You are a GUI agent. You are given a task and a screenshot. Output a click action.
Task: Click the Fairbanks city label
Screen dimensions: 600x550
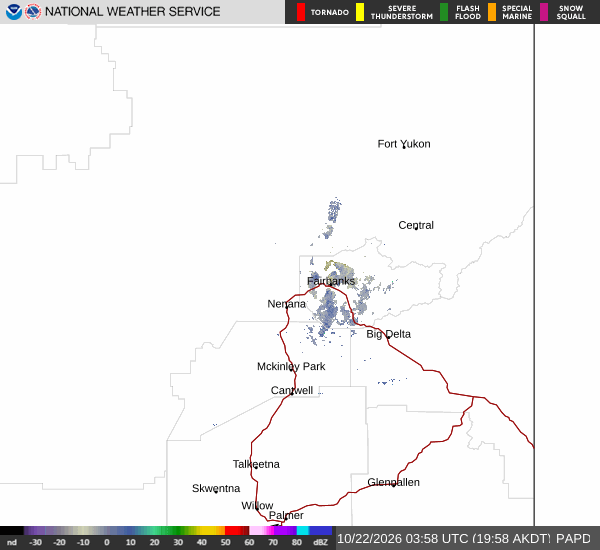coord(331,281)
